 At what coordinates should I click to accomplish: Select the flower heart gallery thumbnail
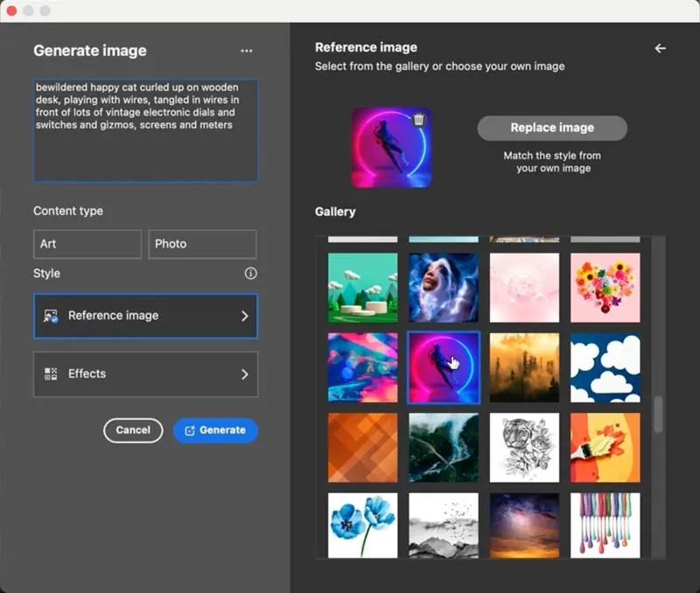(605, 288)
